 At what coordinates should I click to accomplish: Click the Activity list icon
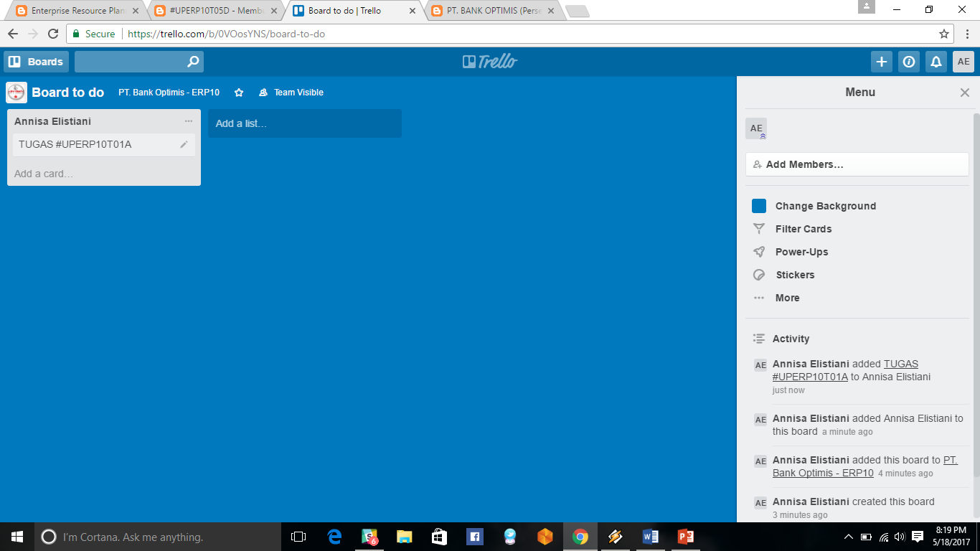(759, 339)
